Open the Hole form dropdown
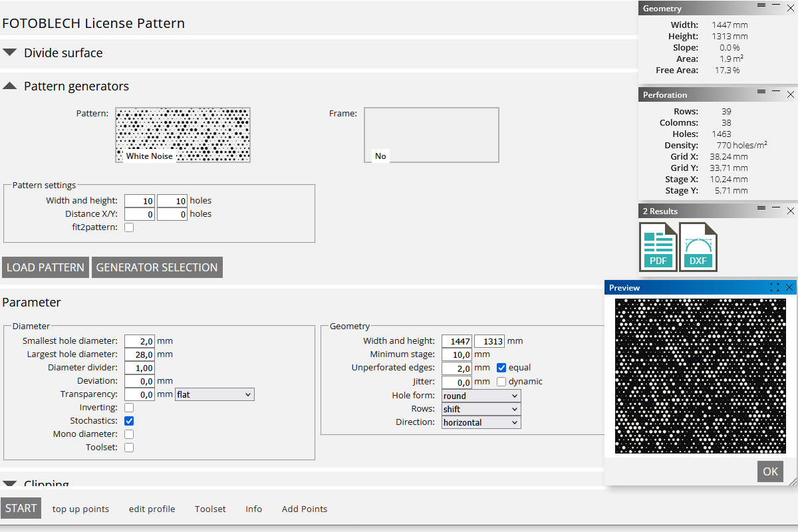Image resolution: width=798 pixels, height=532 pixels. (x=481, y=396)
